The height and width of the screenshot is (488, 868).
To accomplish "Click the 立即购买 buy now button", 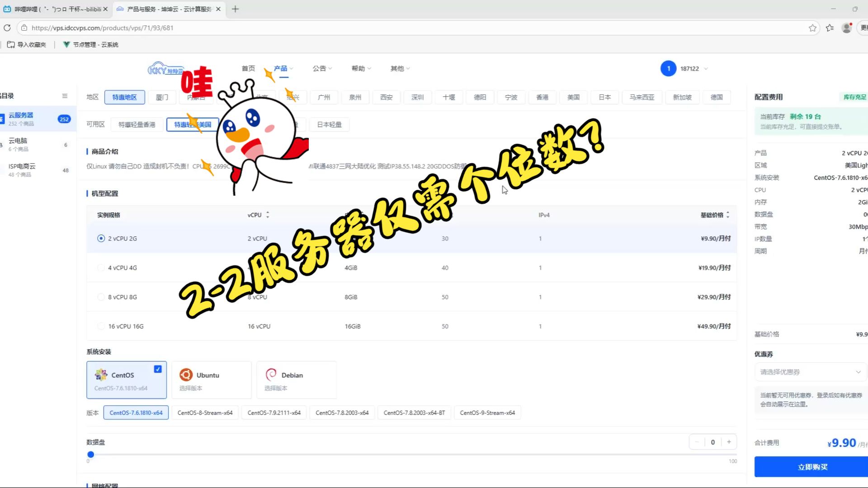I will point(812,467).
